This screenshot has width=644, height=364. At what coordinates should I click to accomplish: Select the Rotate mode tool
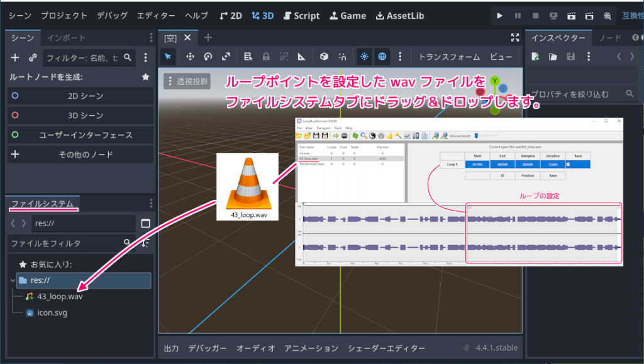click(x=208, y=57)
